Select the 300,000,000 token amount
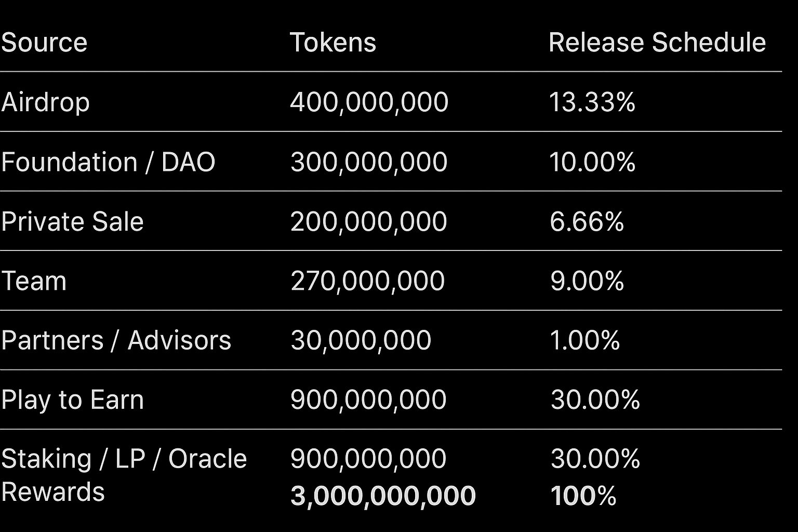798x532 pixels. [x=369, y=162]
